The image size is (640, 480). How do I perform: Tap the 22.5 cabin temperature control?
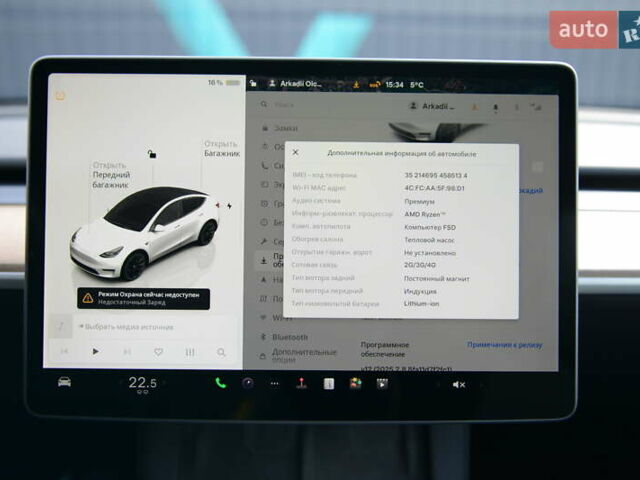[142, 383]
